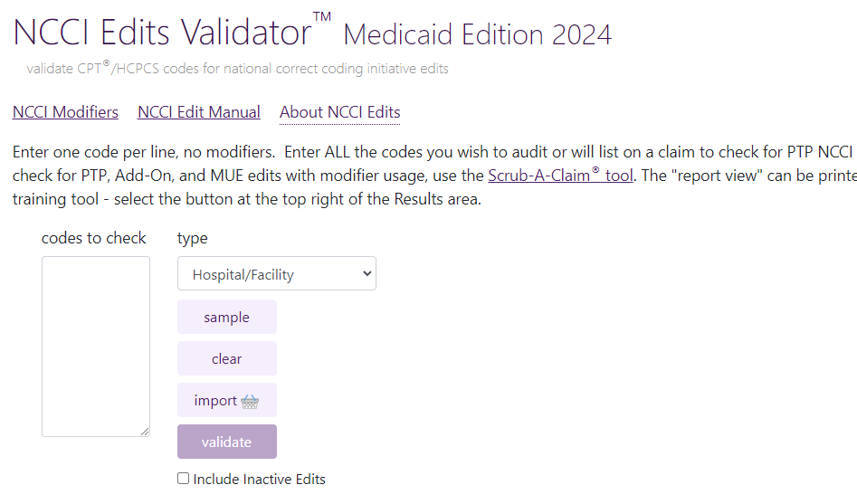This screenshot has width=857, height=504.
Task: Open the NCCI Modifiers page
Action: pos(65,112)
